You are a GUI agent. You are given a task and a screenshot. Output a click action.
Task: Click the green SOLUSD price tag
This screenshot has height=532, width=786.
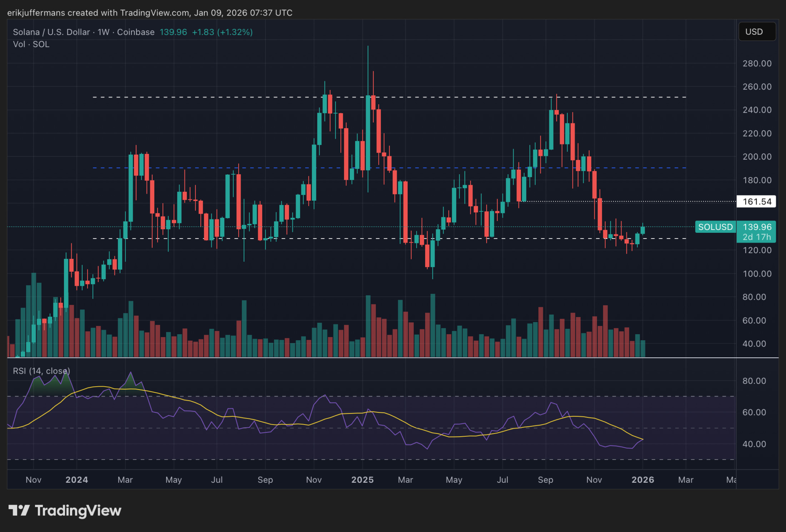click(715, 227)
